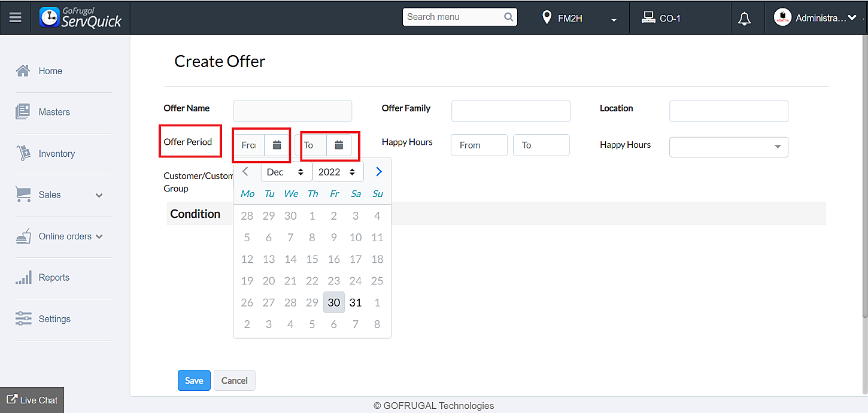Expand the Happy Hours dropdown
Screen dimensions: 868x413
(x=729, y=147)
